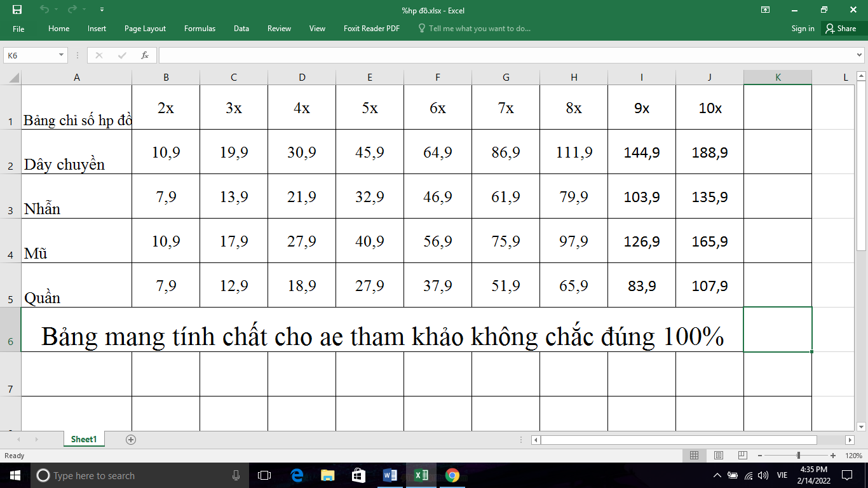Select Normal view in status bar
Screen dimensions: 868x488
[694, 456]
